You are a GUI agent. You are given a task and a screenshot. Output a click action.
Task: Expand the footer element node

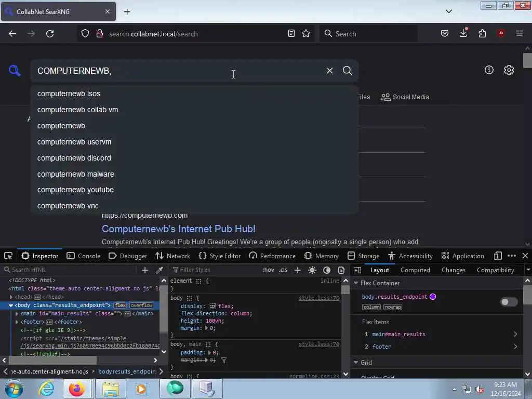coord(17,322)
